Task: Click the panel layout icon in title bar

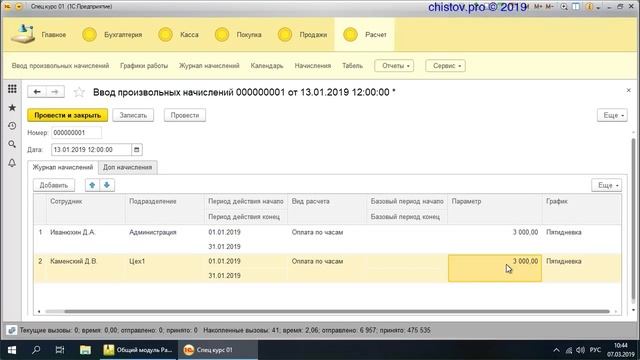Action: (x=576, y=7)
